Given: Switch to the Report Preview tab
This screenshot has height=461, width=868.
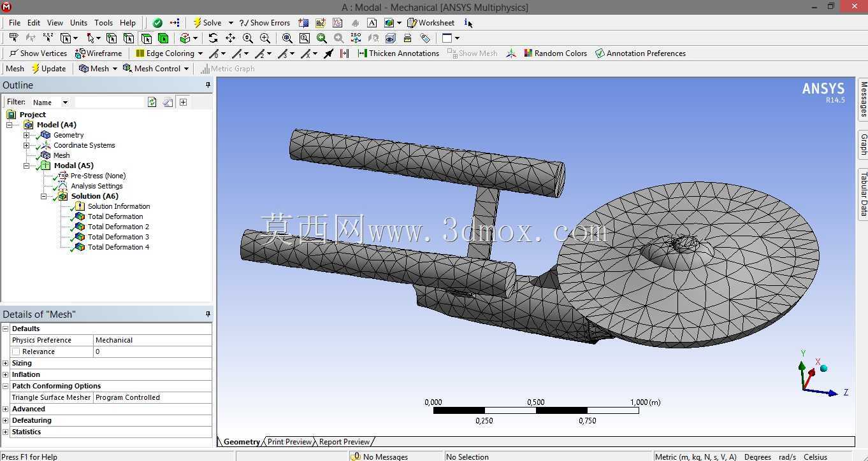Looking at the screenshot, I should point(344,441).
